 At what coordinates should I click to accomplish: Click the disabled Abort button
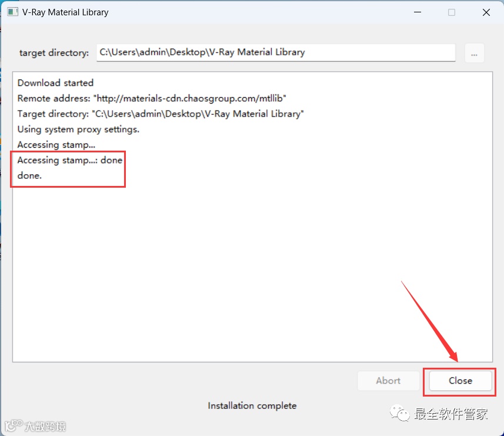point(388,381)
